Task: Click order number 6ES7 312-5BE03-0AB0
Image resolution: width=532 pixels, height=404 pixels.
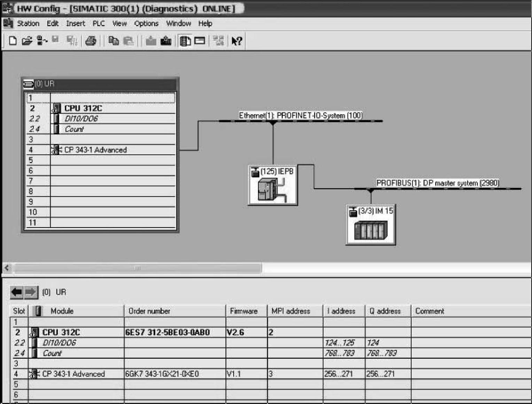Action: coord(167,333)
